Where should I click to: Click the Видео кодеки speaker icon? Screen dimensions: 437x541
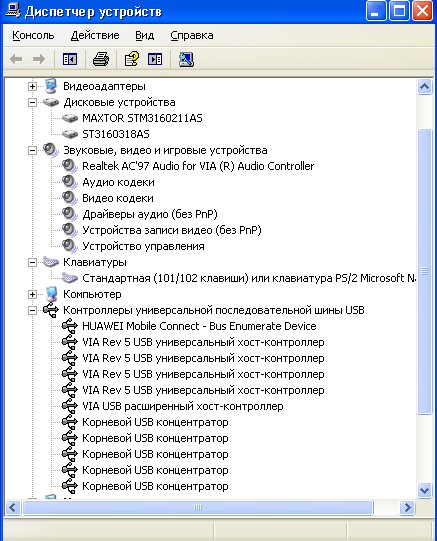(70, 198)
